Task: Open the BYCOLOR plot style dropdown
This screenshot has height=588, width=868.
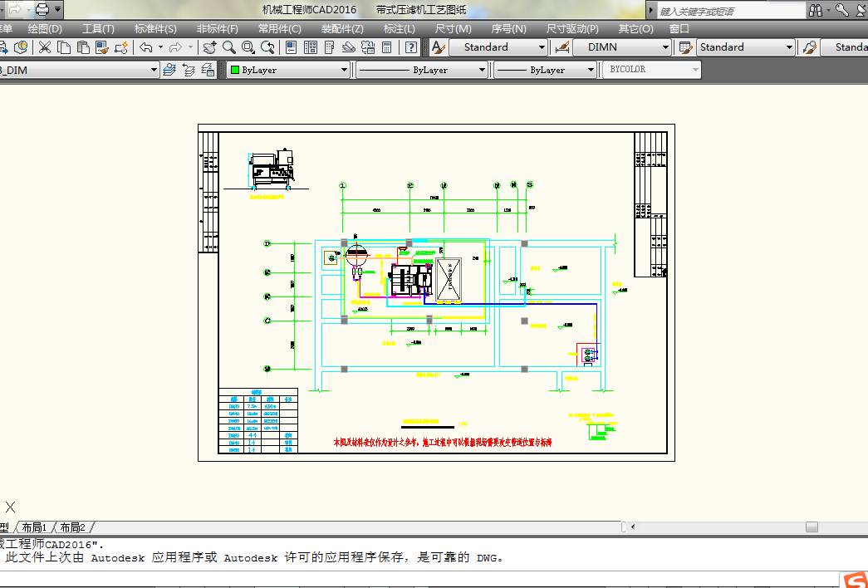Action: [652, 70]
